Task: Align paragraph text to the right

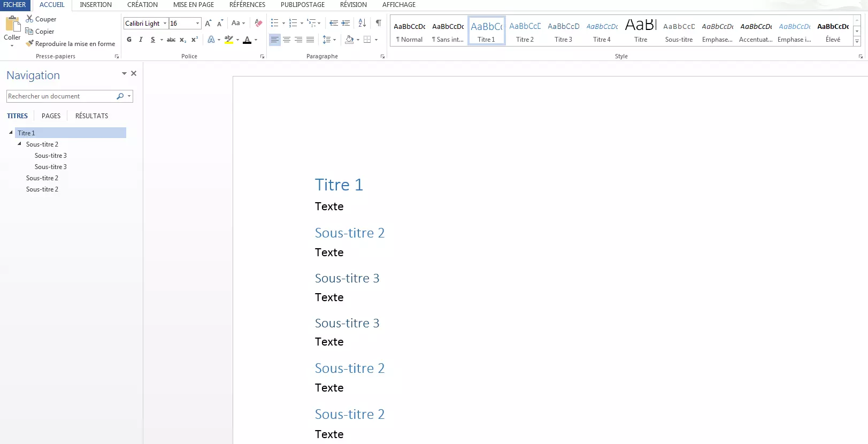Action: [298, 40]
